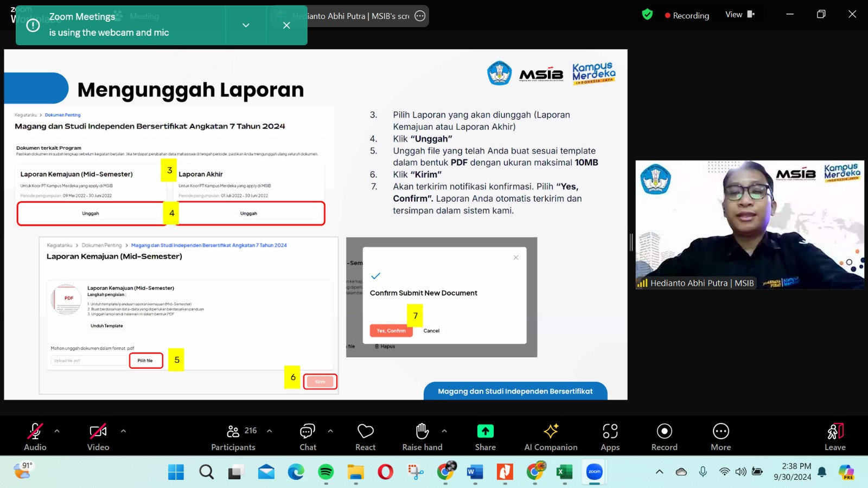
Task: Open File Explorer from taskbar
Action: (x=355, y=472)
